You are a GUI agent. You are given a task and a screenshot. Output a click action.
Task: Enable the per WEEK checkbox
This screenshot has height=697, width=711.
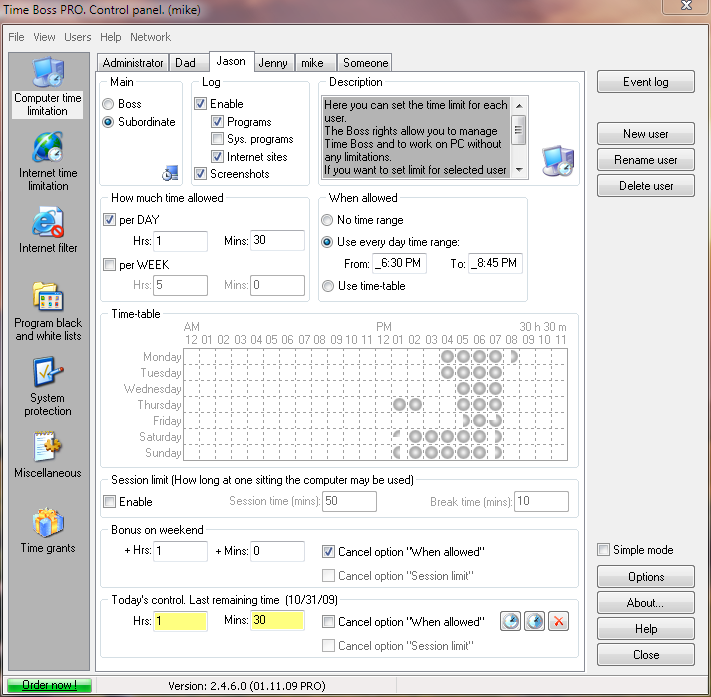(109, 264)
